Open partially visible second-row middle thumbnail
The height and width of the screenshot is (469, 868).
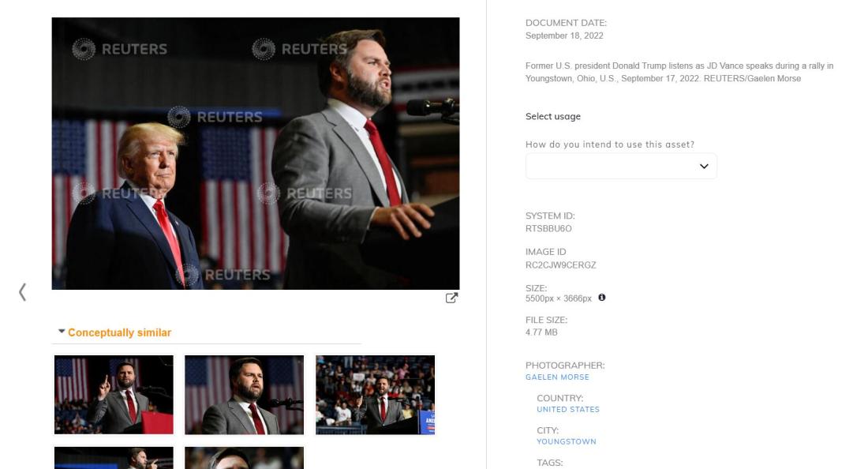point(244,458)
